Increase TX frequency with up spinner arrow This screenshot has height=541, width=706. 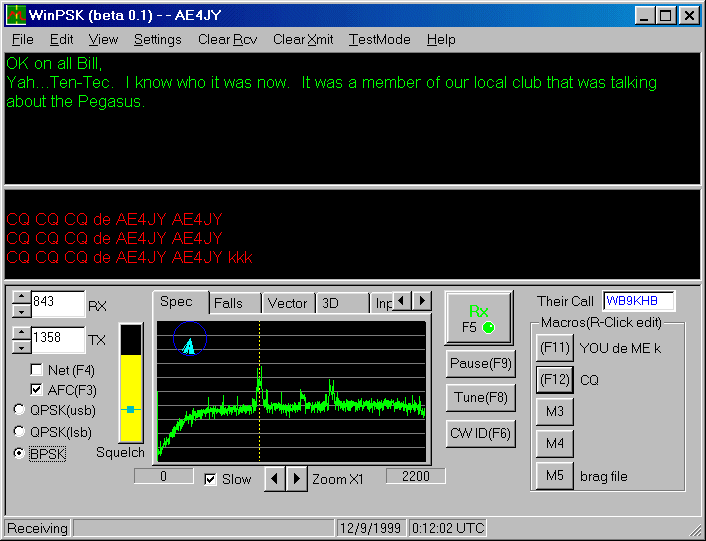[x=21, y=334]
